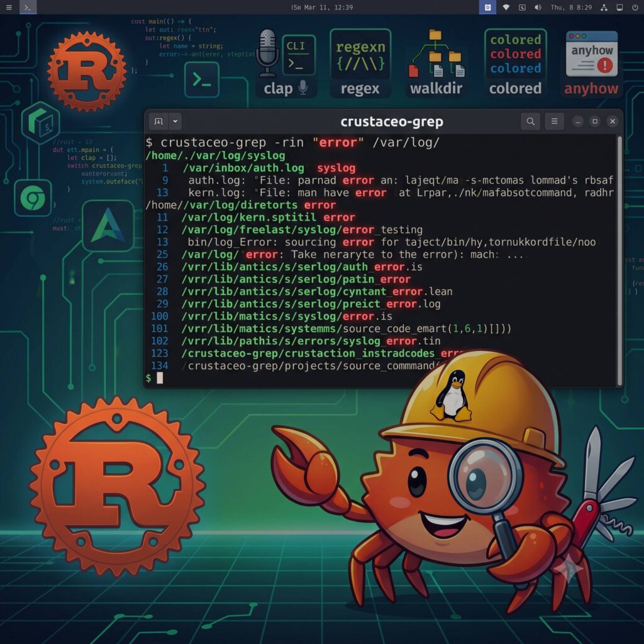Viewport: 644px width, 644px height.
Task: Maximize the crustaceo-grep window
Action: 595,121
